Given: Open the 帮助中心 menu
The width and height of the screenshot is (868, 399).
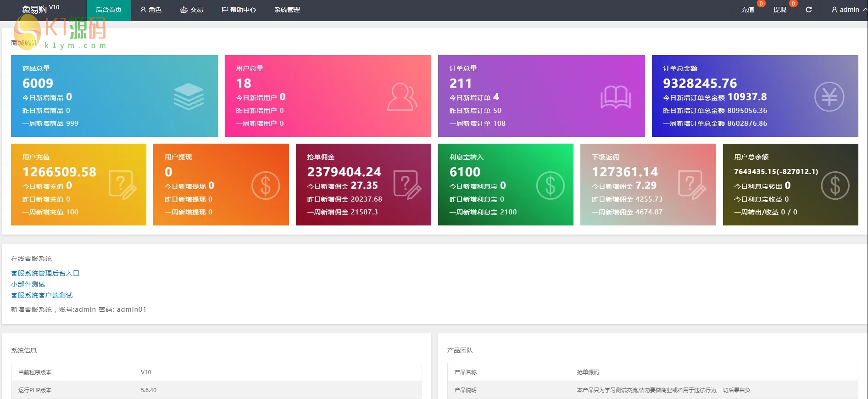Looking at the screenshot, I should pos(239,10).
